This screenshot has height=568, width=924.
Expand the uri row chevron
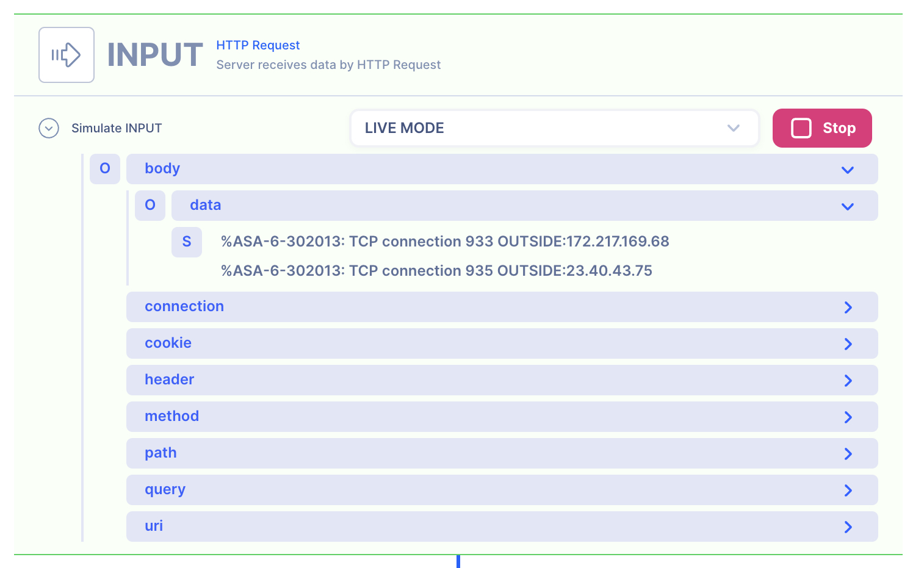click(x=848, y=527)
